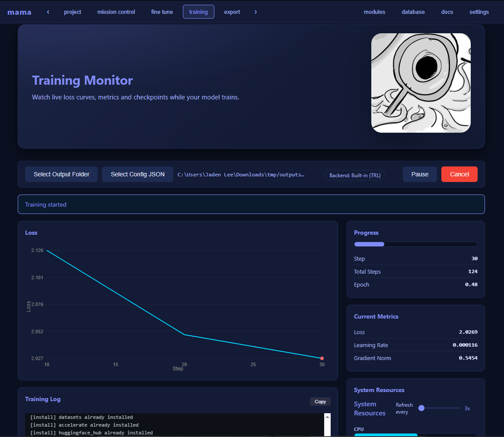Select the training tab

click(x=198, y=12)
